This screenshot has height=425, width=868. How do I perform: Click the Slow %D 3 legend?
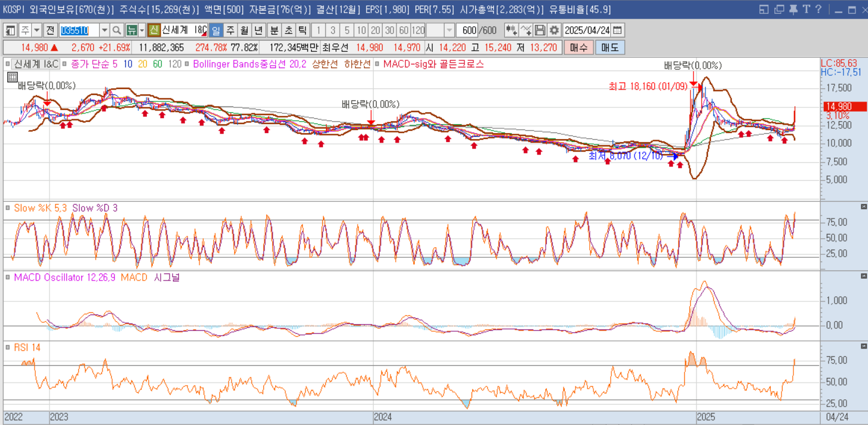click(95, 208)
